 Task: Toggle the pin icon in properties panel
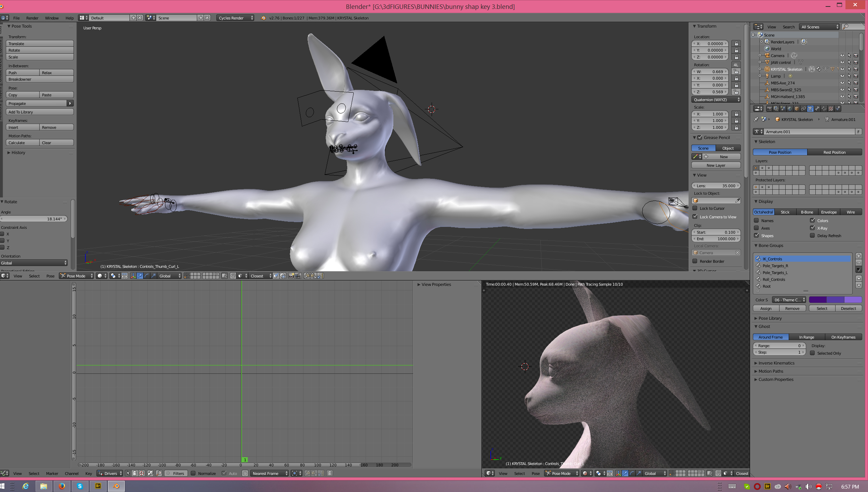click(756, 119)
